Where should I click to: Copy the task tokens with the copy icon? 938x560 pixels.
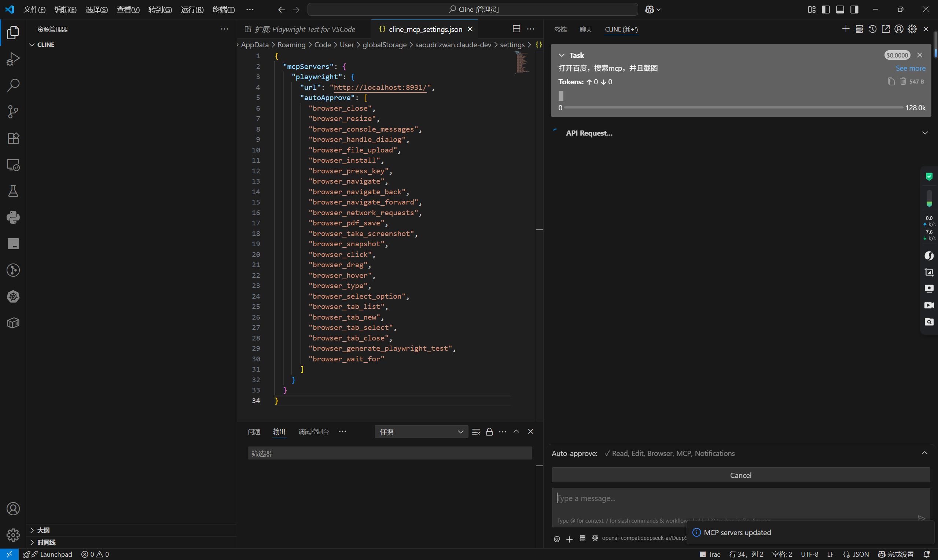click(891, 81)
